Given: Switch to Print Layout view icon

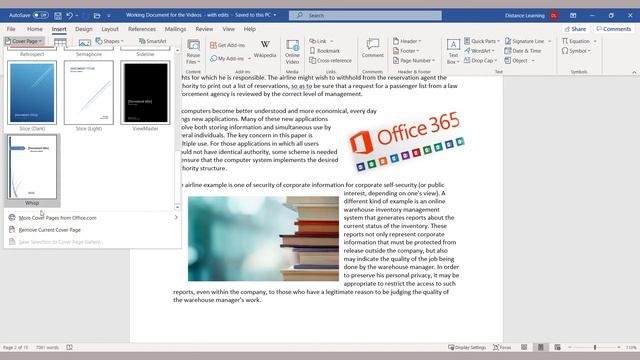Looking at the screenshot, I should click(x=541, y=347).
